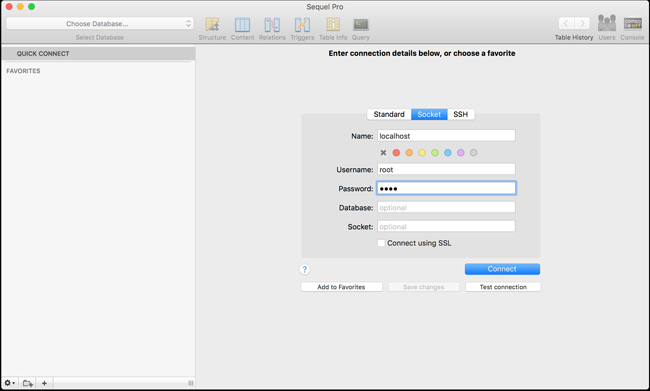Pick the orange color label

[409, 153]
